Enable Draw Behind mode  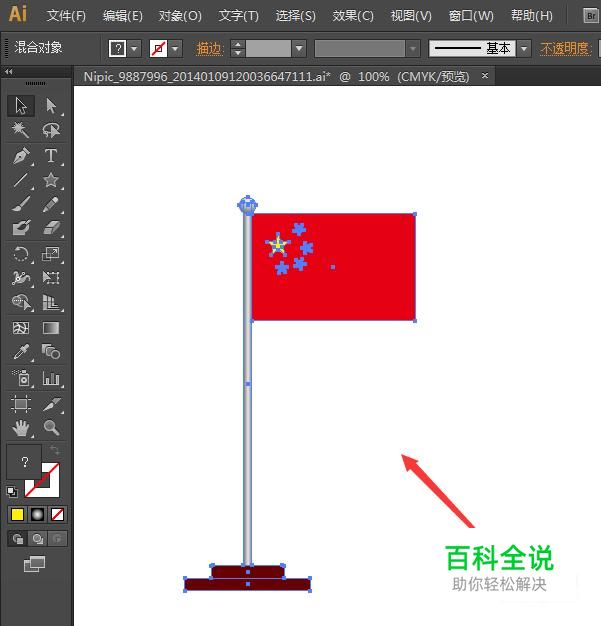click(x=38, y=539)
